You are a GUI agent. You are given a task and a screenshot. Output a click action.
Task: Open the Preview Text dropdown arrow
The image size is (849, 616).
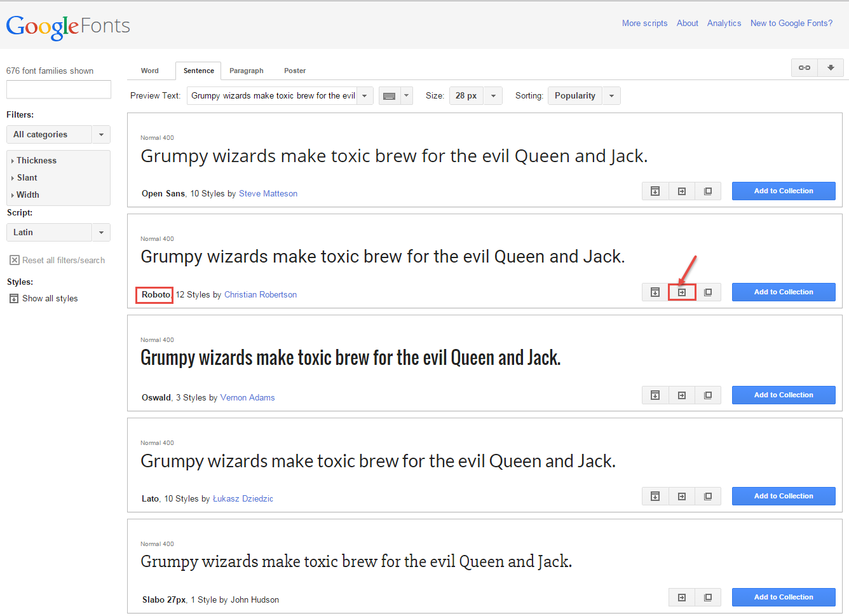365,96
